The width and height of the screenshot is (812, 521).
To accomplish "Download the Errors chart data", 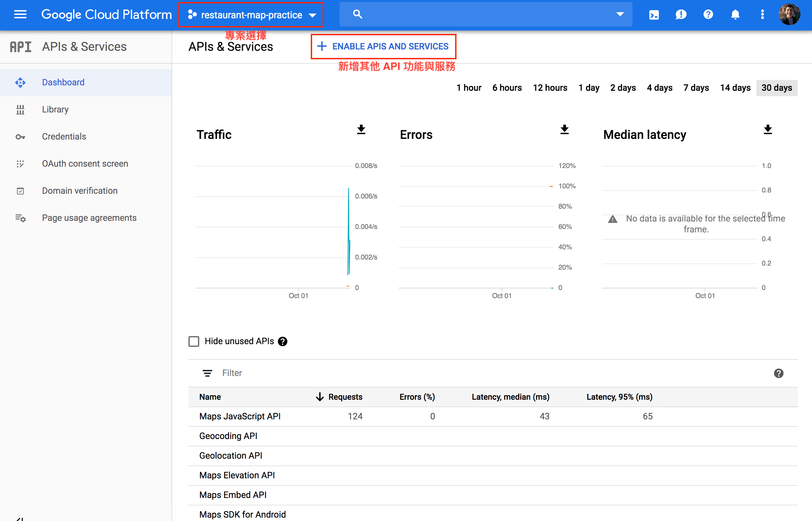I will point(565,130).
